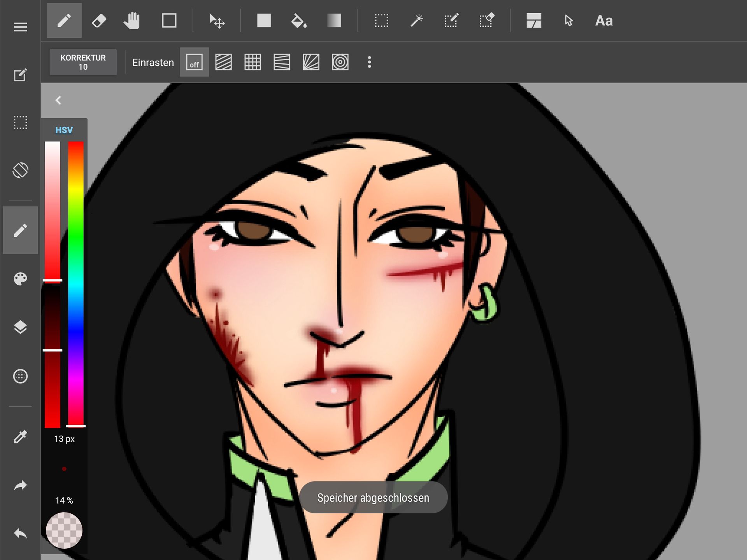Tap the transparent color swatch circle

(x=64, y=530)
